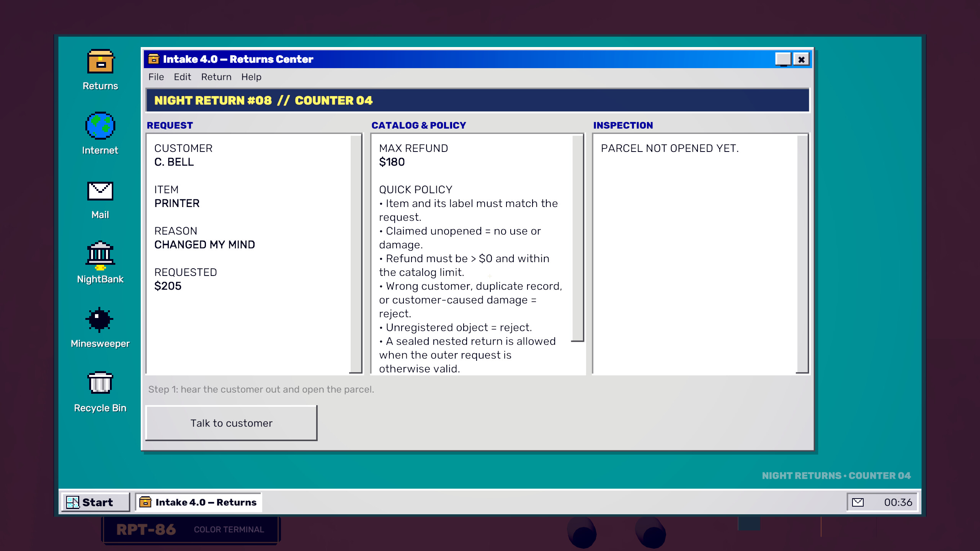Click the Talk to customer button
Screen dimensions: 980x551
(x=231, y=423)
